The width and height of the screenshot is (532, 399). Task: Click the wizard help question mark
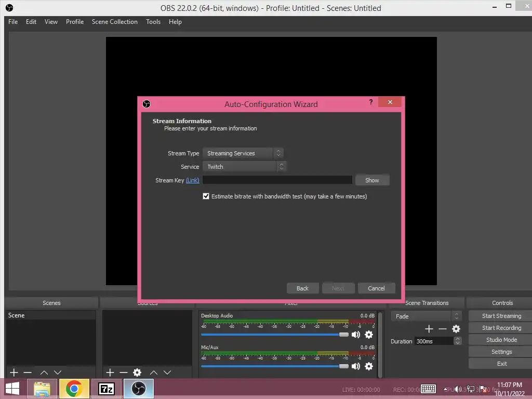coord(371,102)
